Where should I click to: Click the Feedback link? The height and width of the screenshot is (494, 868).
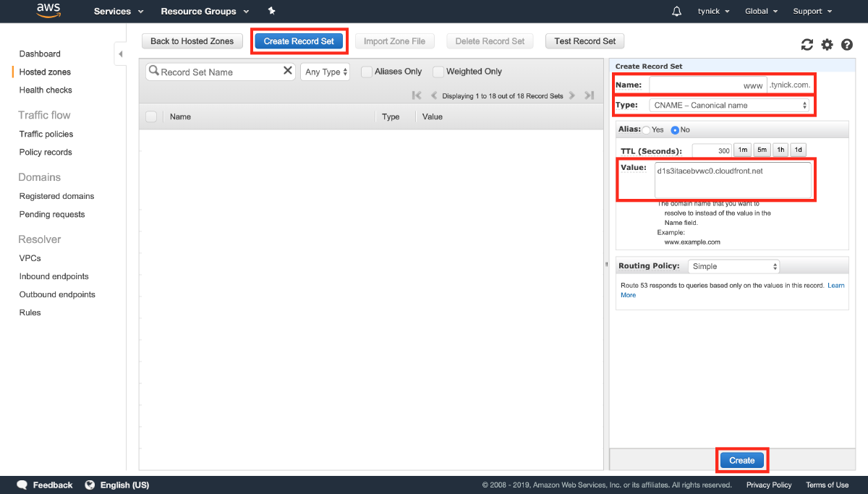pos(53,485)
